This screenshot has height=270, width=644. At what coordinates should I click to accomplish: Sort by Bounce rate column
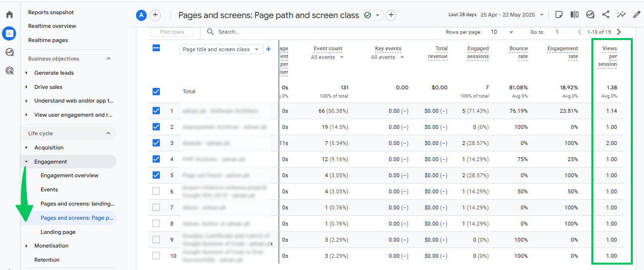pyautogui.click(x=518, y=52)
